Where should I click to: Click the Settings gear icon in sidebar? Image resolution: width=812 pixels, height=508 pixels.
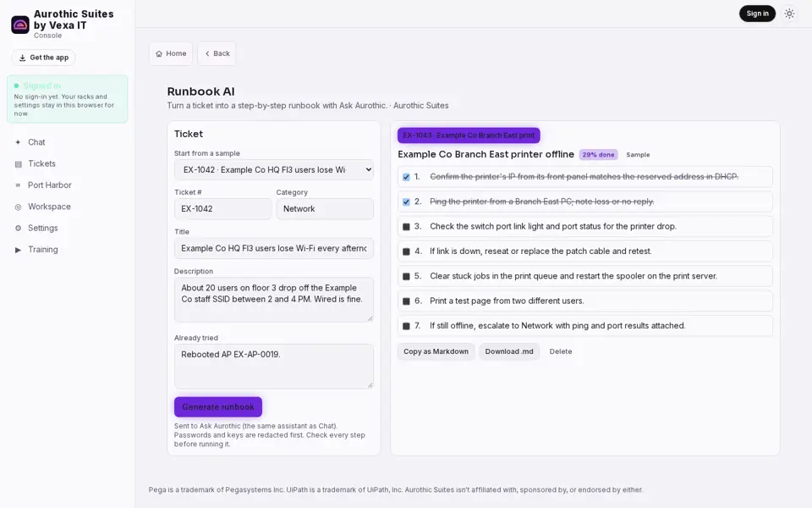pos(18,228)
